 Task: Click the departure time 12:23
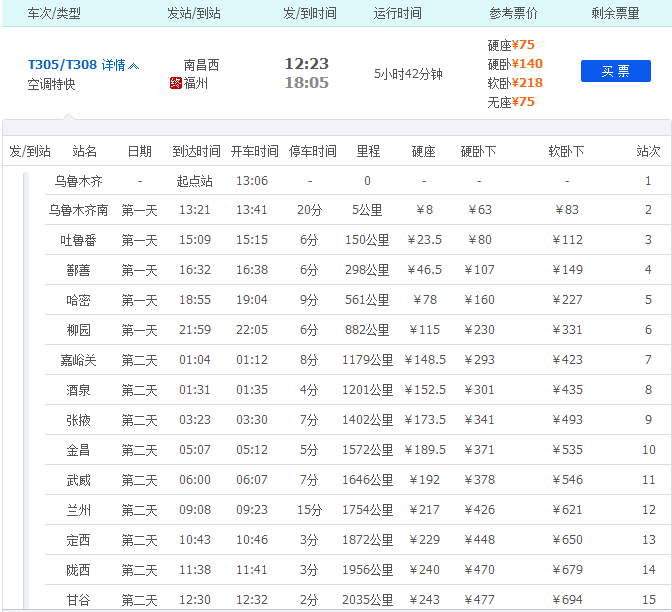[x=307, y=64]
